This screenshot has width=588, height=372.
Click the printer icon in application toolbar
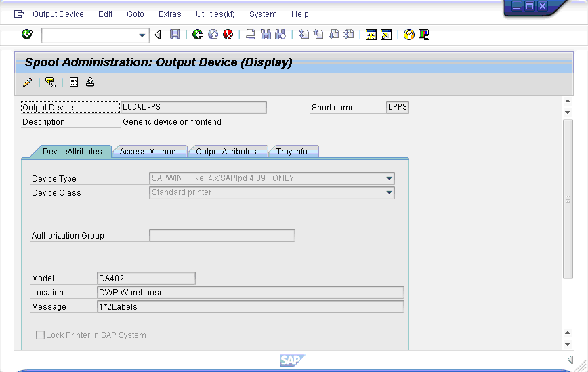90,83
